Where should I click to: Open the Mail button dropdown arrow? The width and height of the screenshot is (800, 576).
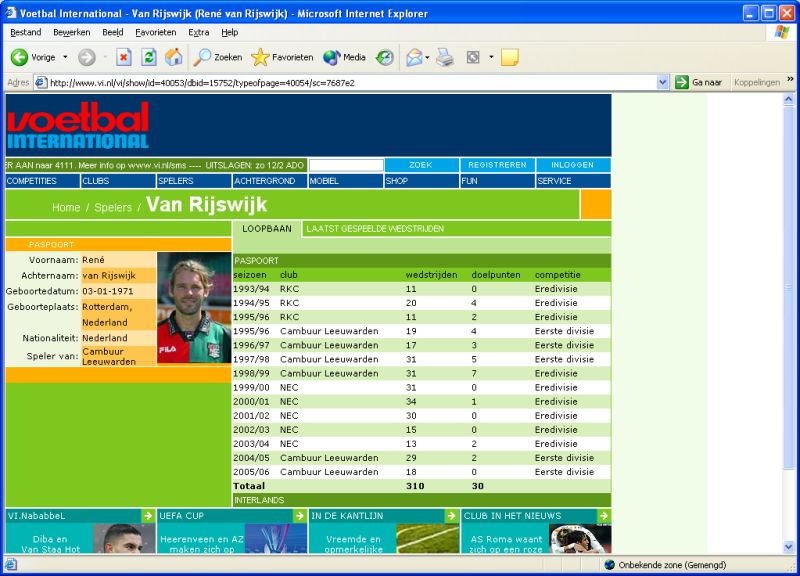(427, 57)
